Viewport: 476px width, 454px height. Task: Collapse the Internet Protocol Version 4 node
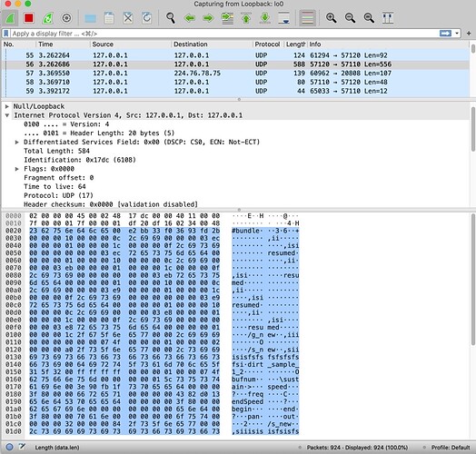[6, 115]
